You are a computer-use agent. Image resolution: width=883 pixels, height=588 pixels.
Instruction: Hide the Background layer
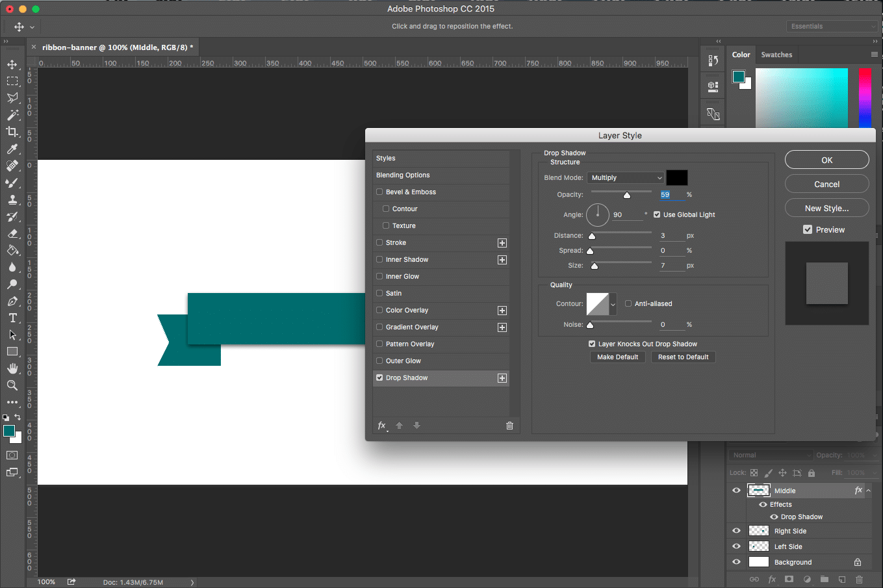pyautogui.click(x=736, y=561)
